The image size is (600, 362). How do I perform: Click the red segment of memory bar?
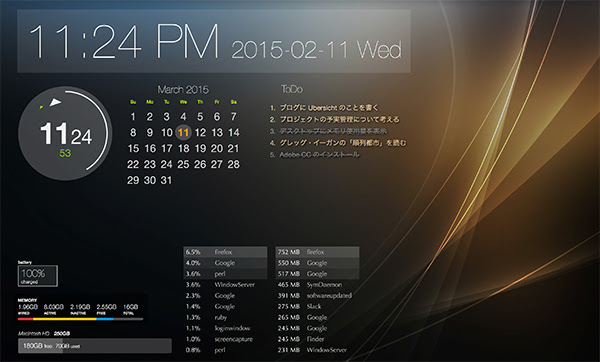pyautogui.click(x=25, y=319)
